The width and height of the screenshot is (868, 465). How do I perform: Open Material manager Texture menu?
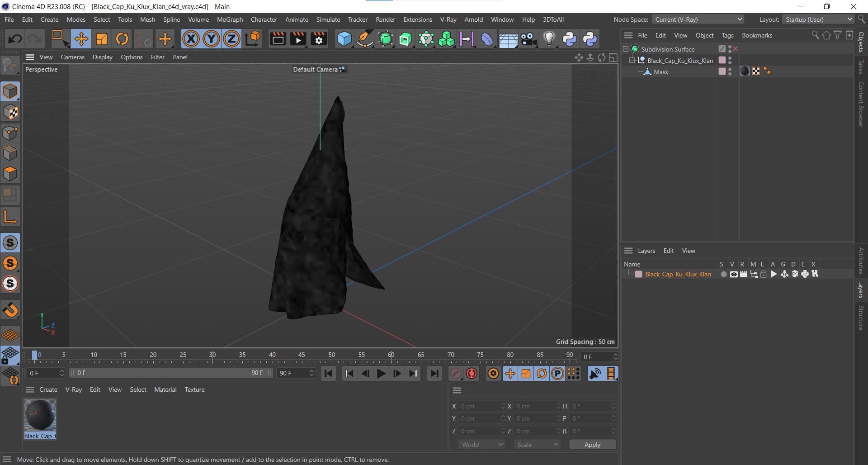[x=194, y=389]
